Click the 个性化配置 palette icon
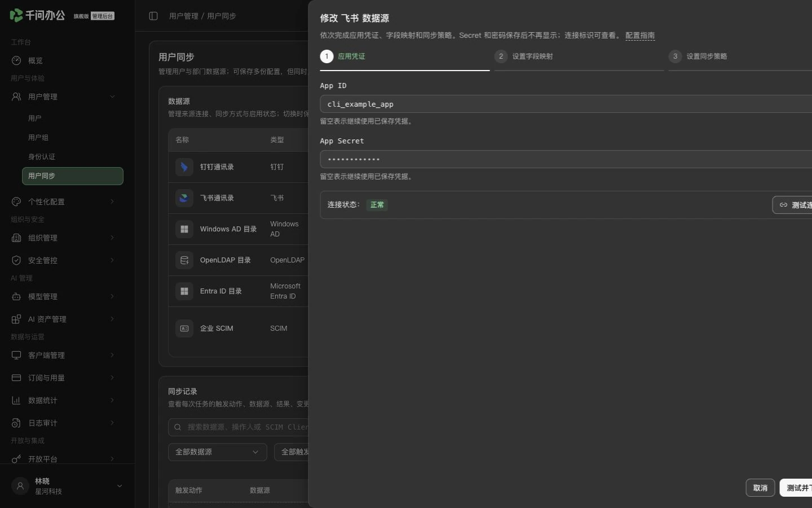 click(x=16, y=202)
